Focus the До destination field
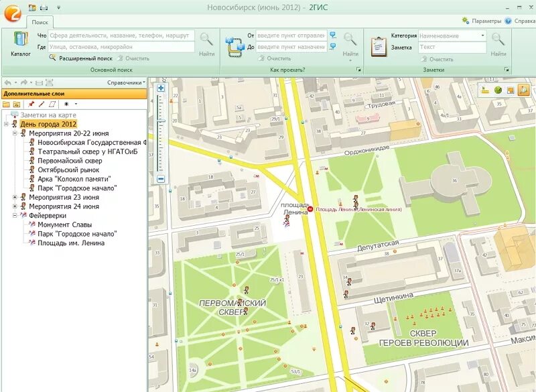 [x=291, y=47]
